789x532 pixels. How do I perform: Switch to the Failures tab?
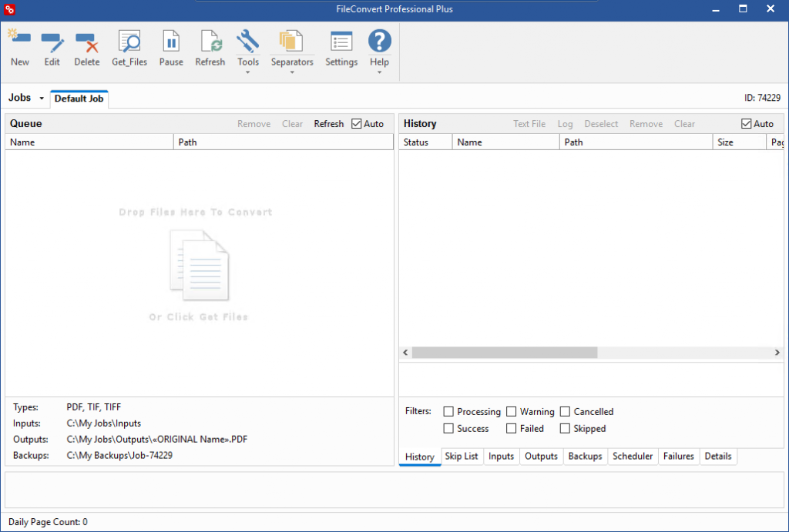click(678, 457)
